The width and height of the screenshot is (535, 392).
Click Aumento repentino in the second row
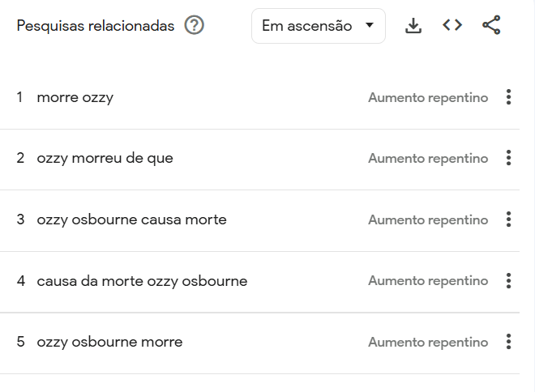pyautogui.click(x=428, y=159)
